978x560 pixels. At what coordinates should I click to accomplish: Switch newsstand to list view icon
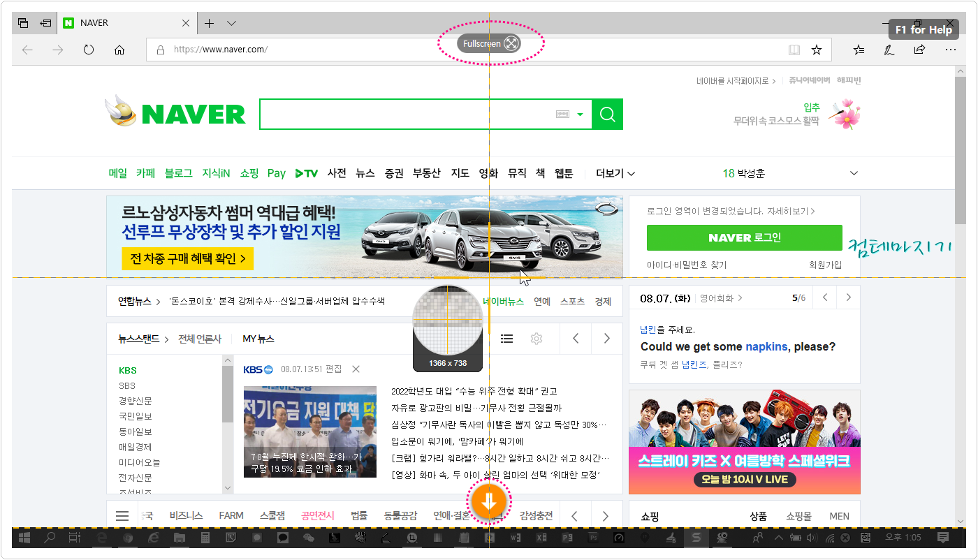pyautogui.click(x=507, y=339)
